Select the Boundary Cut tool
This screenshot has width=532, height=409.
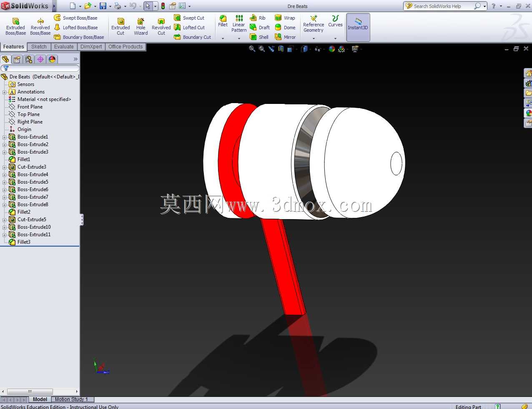(x=193, y=37)
